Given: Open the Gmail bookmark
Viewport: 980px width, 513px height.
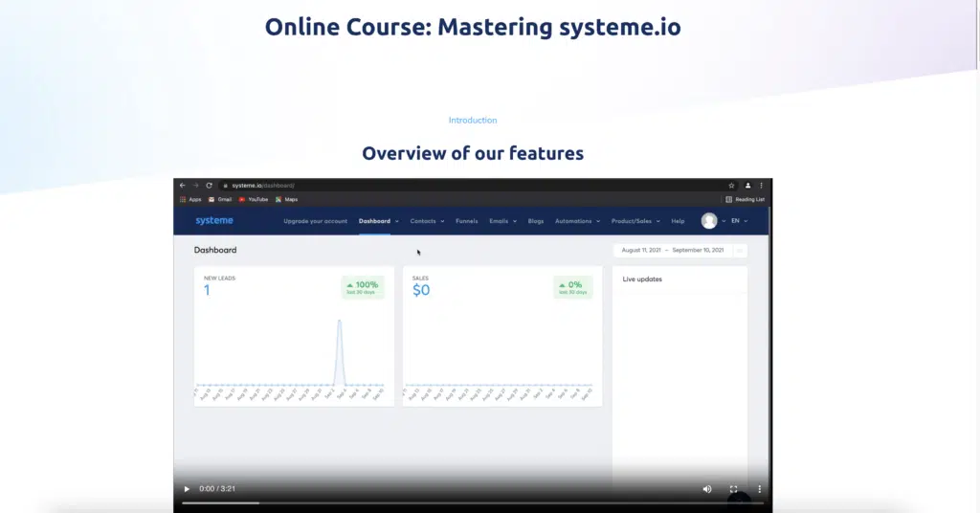Looking at the screenshot, I should [x=219, y=199].
